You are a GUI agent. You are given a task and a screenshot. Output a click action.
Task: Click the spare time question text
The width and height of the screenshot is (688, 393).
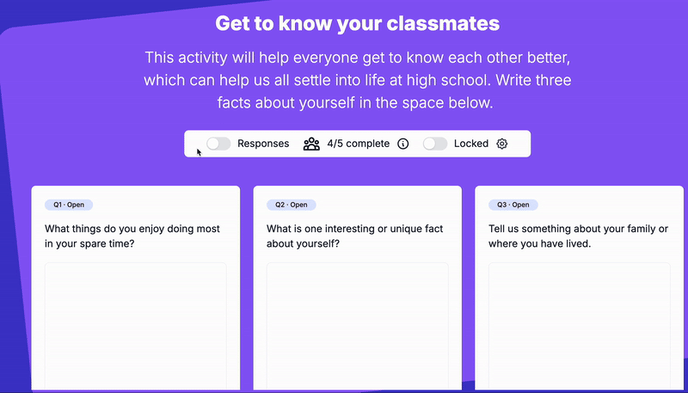pos(133,236)
